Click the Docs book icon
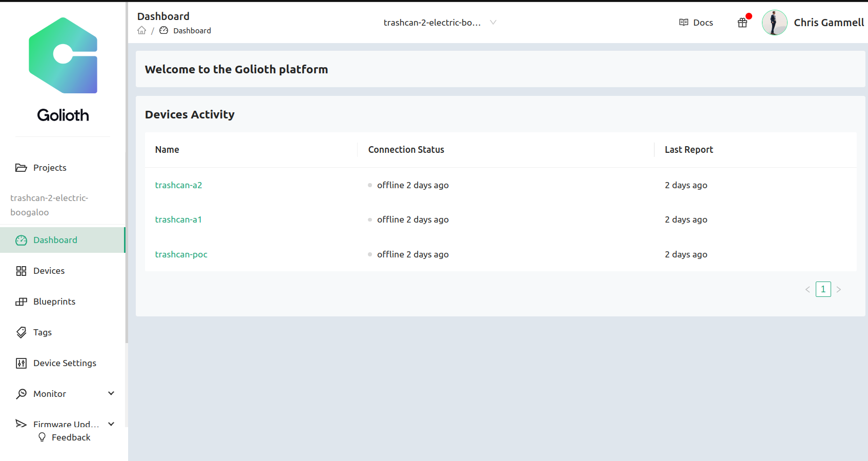Screen dimensions: 868x461 point(684,23)
